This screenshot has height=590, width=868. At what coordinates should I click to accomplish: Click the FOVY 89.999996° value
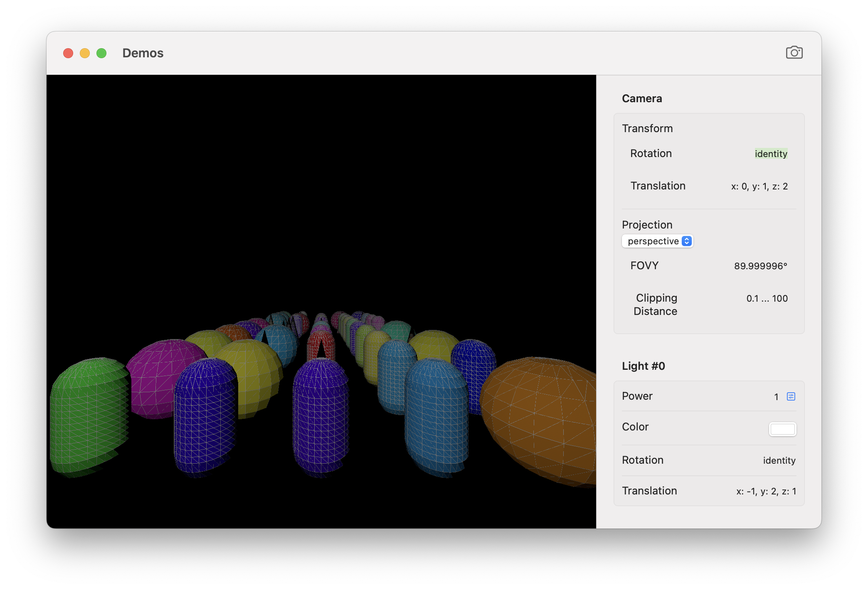point(760,266)
